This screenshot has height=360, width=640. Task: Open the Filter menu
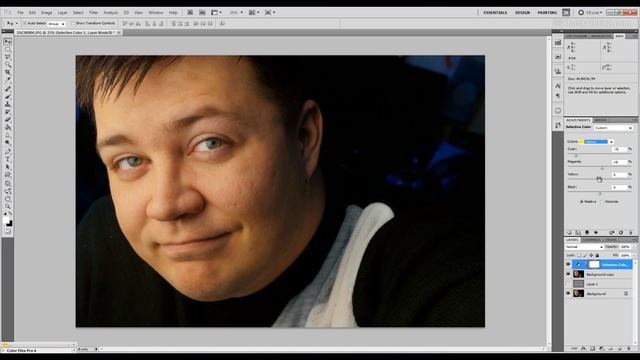click(93, 13)
